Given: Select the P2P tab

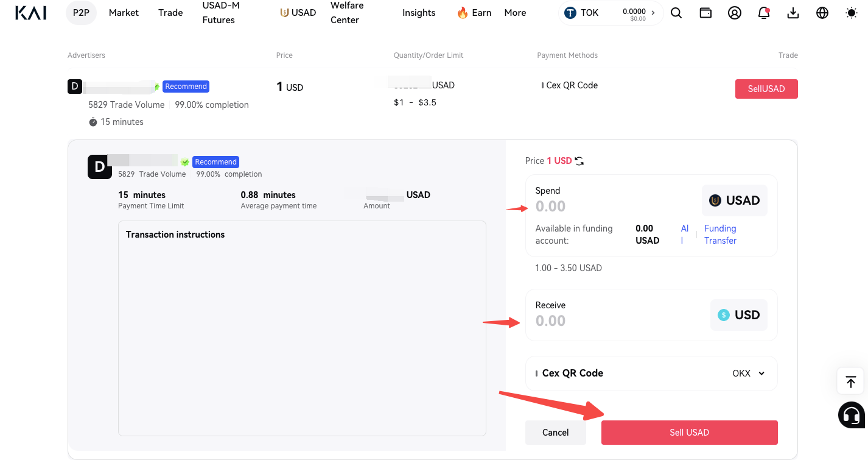Looking at the screenshot, I should pyautogui.click(x=81, y=13).
